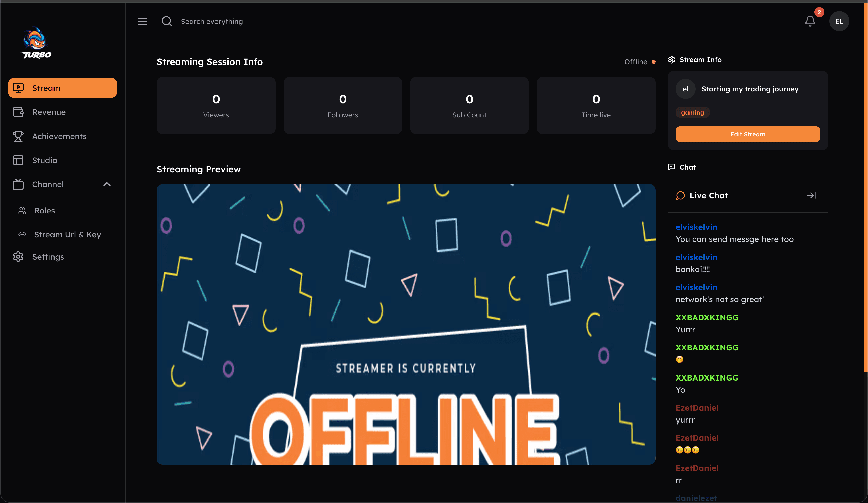Click the 'Starting my trading journey' title
868x503 pixels.
click(750, 89)
